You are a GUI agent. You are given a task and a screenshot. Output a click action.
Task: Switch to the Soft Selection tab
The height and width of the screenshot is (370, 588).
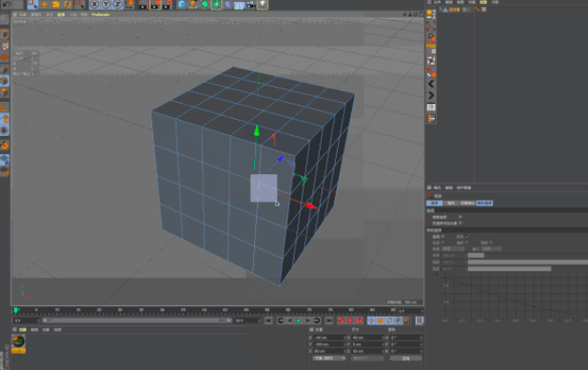(x=484, y=204)
